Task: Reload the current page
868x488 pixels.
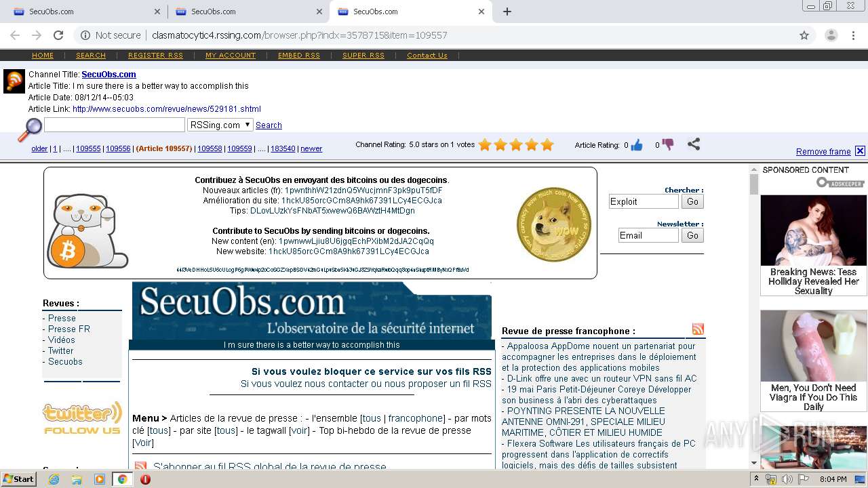Action: coord(58,35)
